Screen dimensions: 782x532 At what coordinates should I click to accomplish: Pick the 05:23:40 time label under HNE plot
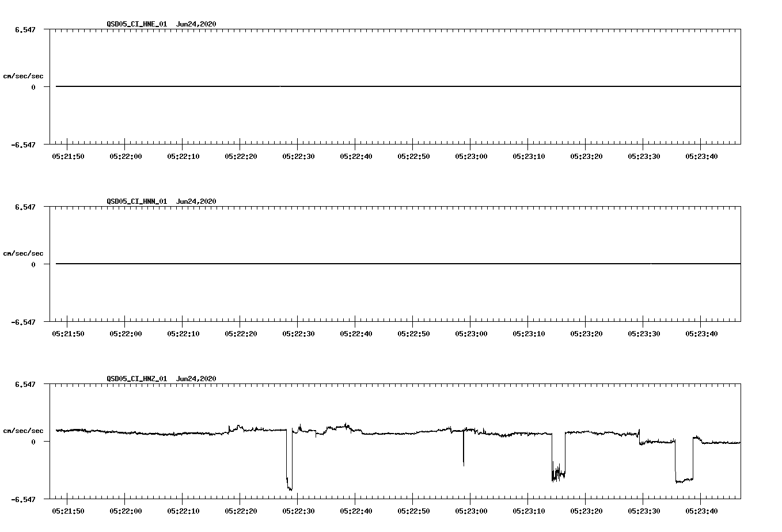pyautogui.click(x=701, y=156)
